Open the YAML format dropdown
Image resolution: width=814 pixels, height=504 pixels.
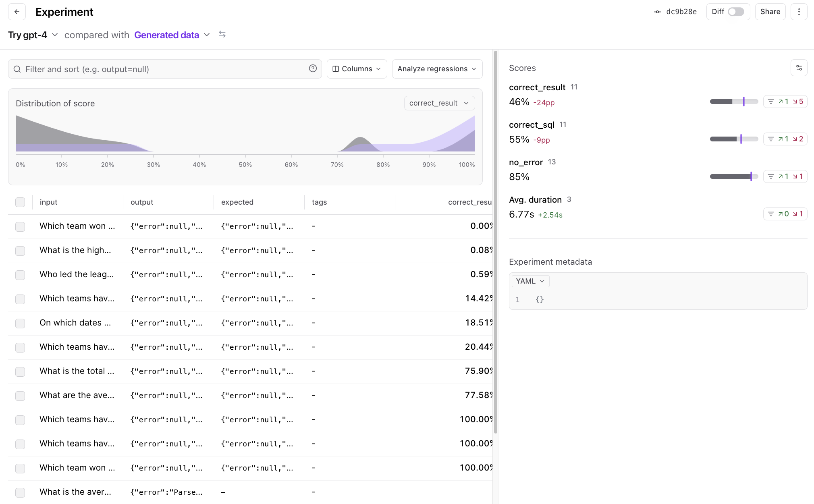pos(530,281)
